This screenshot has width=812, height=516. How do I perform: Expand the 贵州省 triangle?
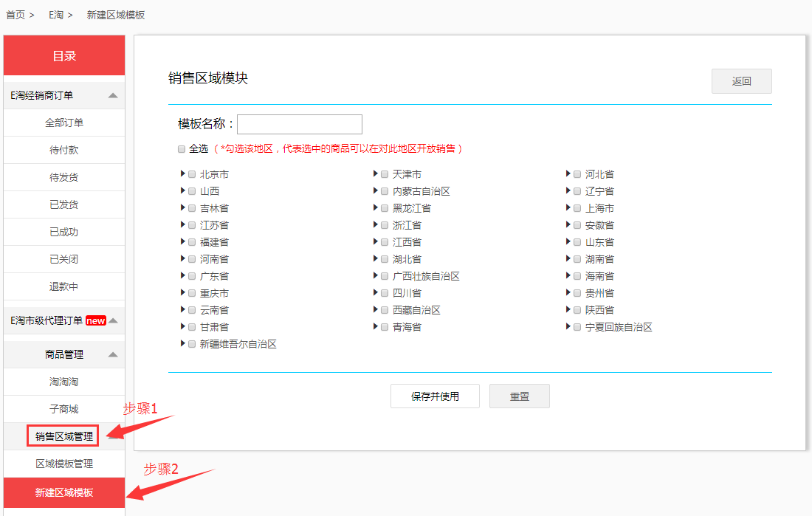568,293
